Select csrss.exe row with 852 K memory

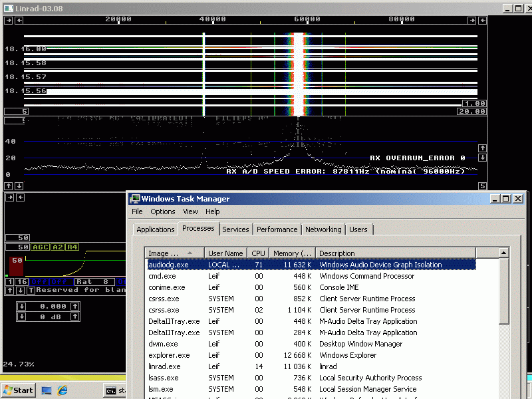coord(311,299)
